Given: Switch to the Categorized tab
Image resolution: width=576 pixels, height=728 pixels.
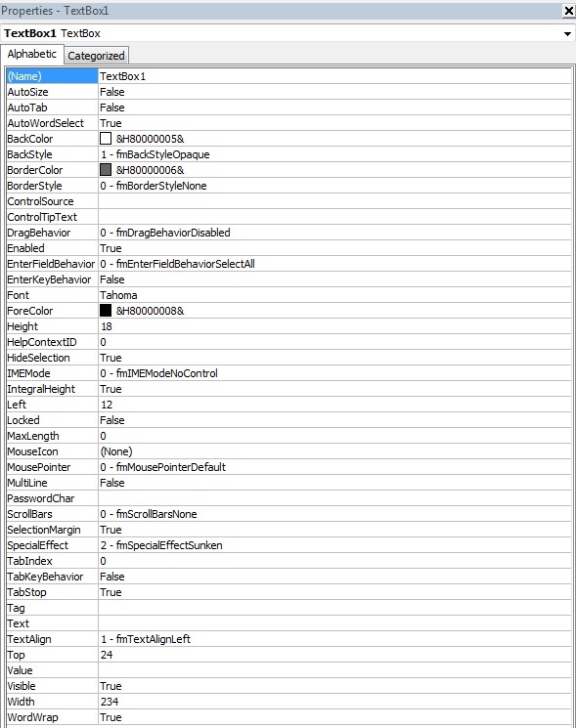Looking at the screenshot, I should [x=96, y=56].
